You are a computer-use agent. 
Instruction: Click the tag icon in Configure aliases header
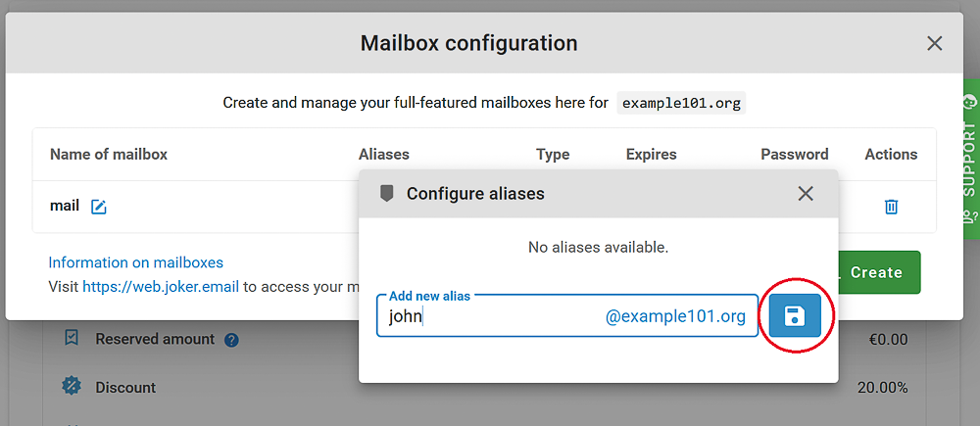(387, 193)
